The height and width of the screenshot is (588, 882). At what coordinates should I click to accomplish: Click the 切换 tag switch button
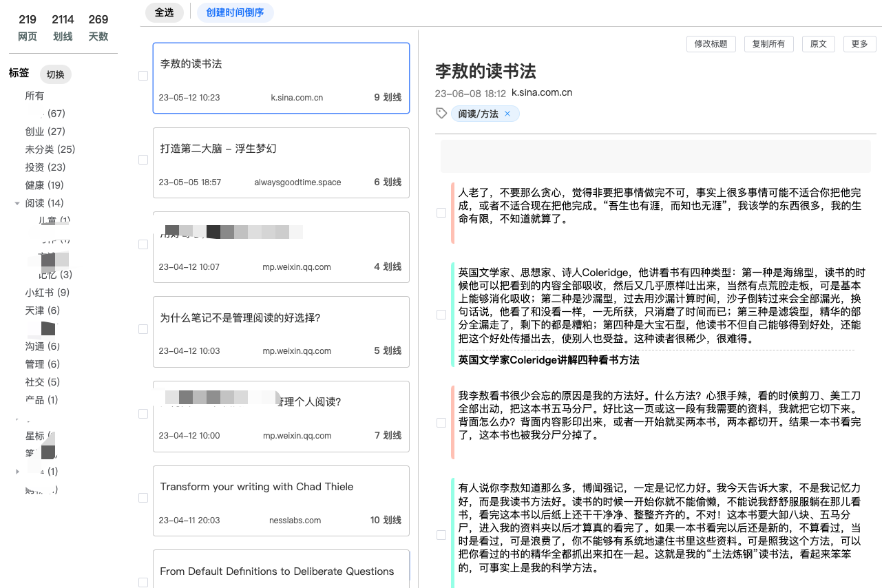click(55, 74)
